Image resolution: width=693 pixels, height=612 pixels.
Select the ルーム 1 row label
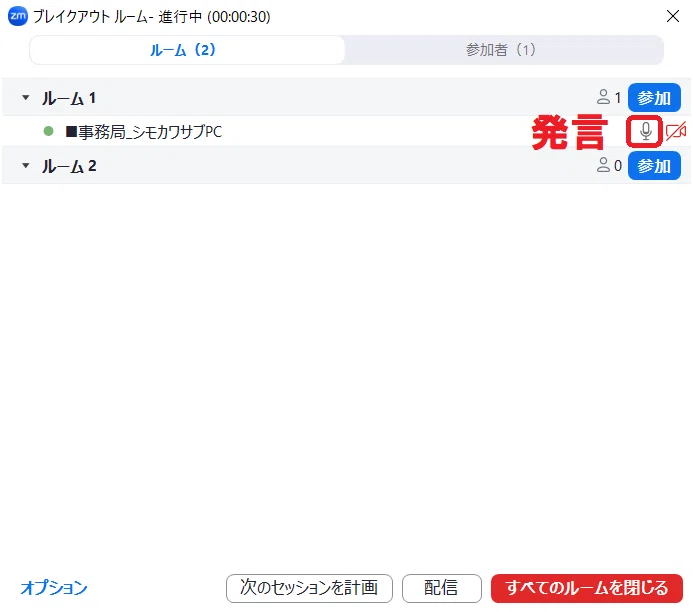[x=69, y=98]
